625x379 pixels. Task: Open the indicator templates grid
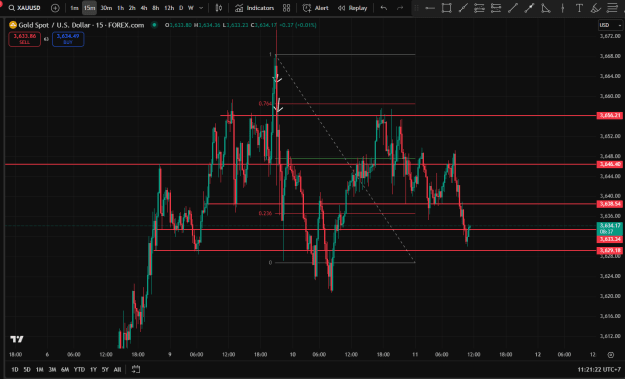pyautogui.click(x=286, y=8)
